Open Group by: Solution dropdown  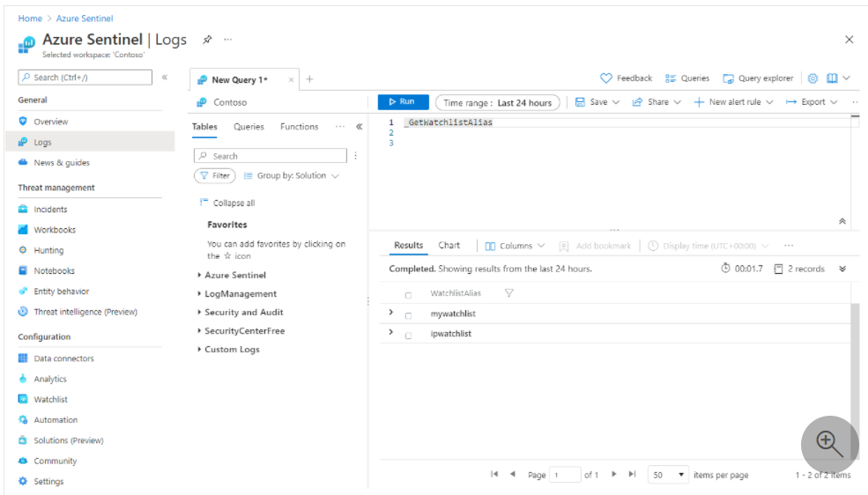point(291,175)
